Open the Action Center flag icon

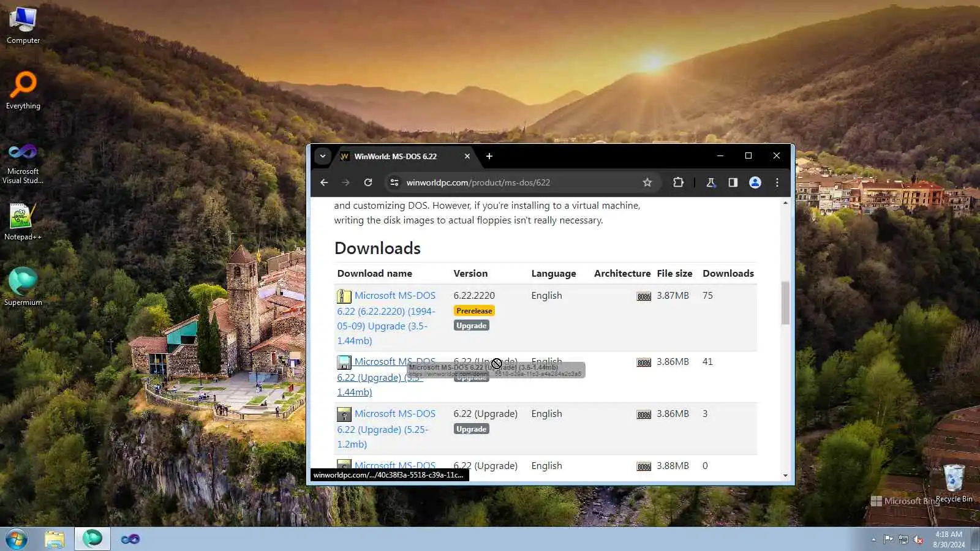point(888,539)
